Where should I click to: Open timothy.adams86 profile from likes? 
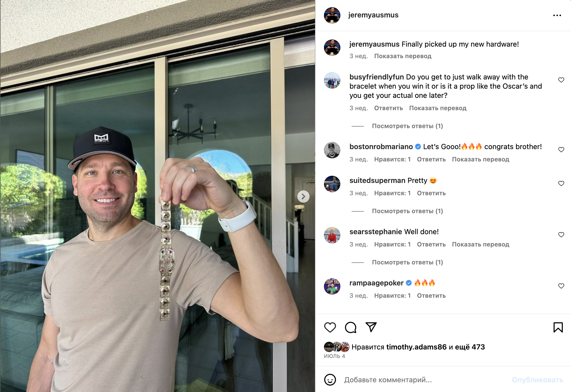[x=416, y=347]
